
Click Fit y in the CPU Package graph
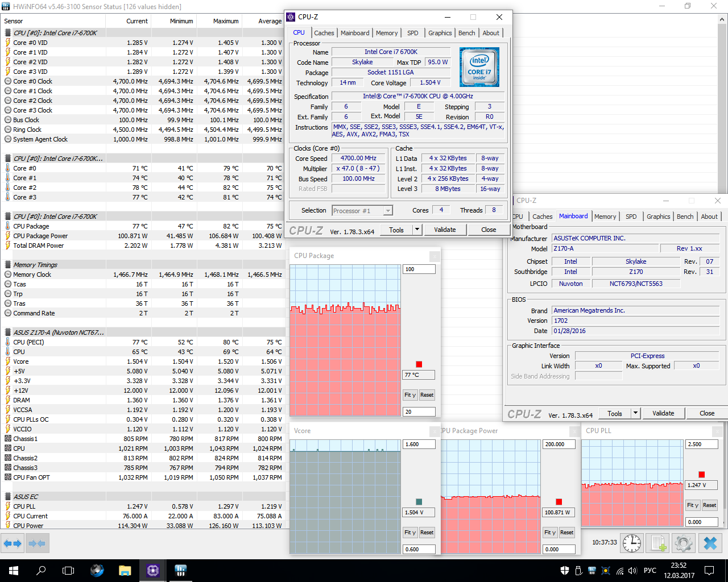pos(410,395)
